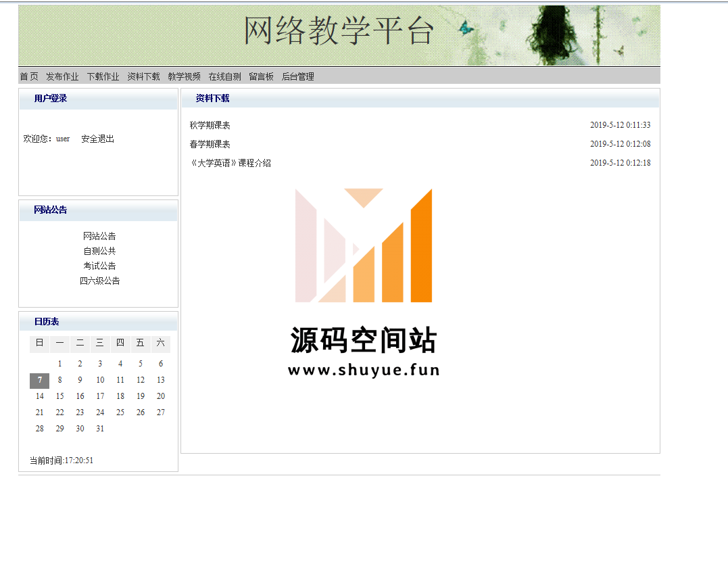Screen dimensions: 728x568
Task: Select highlighted day 7 in the calendar
Action: click(39, 381)
